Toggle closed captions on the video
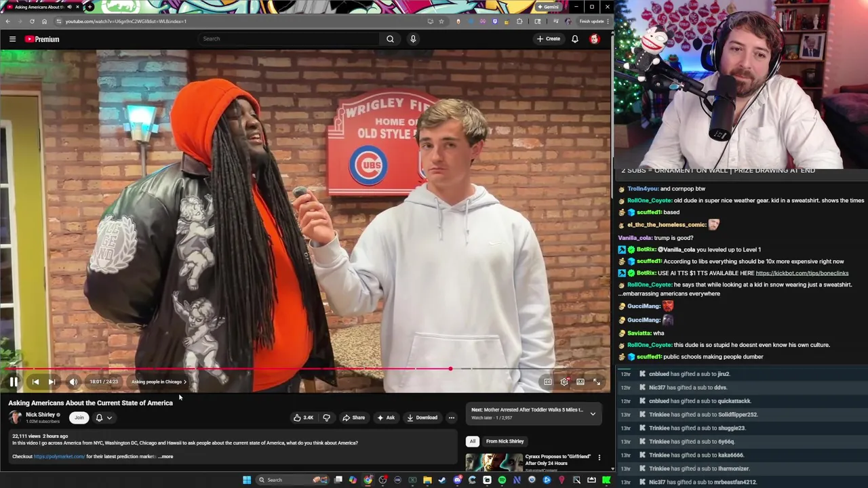The width and height of the screenshot is (868, 488). tap(548, 382)
